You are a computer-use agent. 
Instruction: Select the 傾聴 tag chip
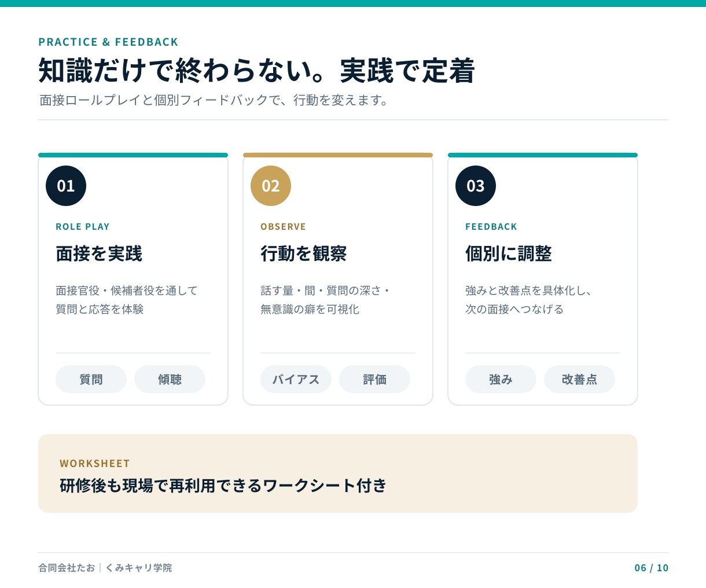click(170, 379)
